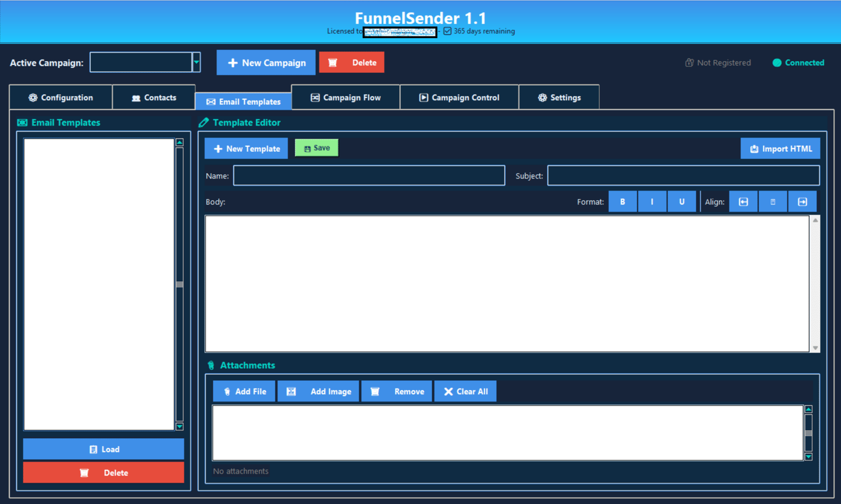Click the Active Campaign combo box field

click(x=141, y=62)
